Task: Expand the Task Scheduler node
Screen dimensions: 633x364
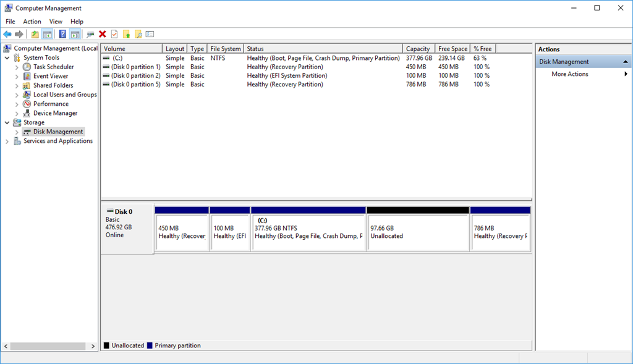Action: (x=17, y=67)
